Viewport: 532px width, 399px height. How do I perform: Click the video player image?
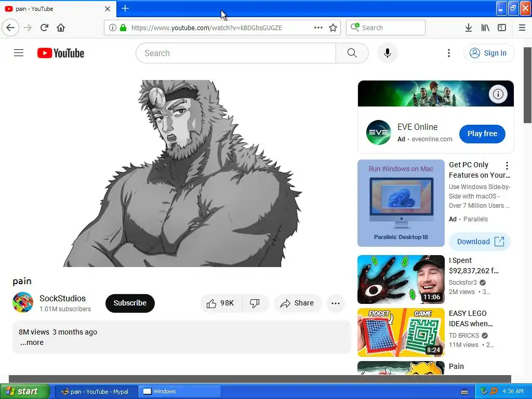pyautogui.click(x=182, y=174)
